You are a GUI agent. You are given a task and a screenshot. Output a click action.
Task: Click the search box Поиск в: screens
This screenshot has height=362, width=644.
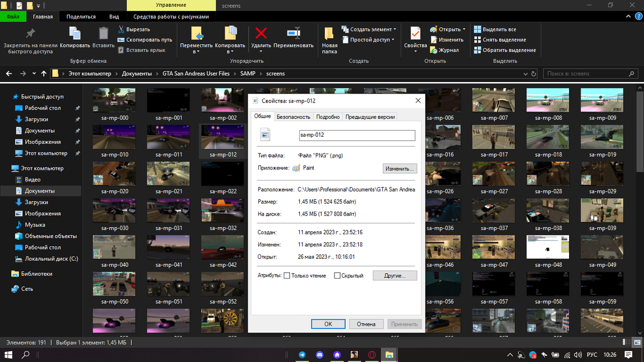(x=590, y=73)
